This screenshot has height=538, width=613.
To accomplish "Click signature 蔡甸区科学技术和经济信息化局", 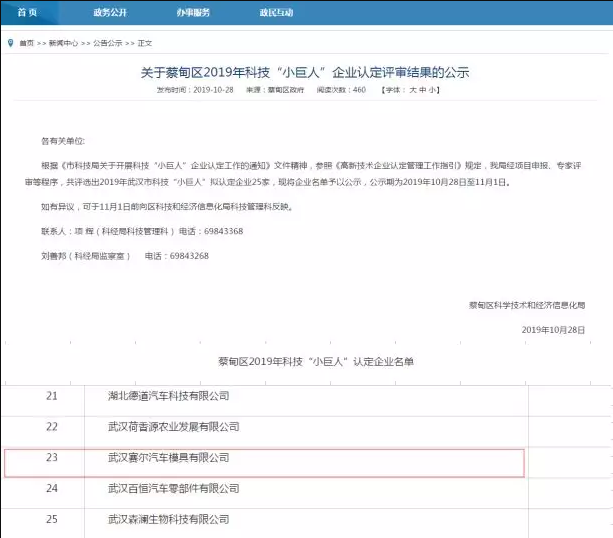I will [x=527, y=305].
